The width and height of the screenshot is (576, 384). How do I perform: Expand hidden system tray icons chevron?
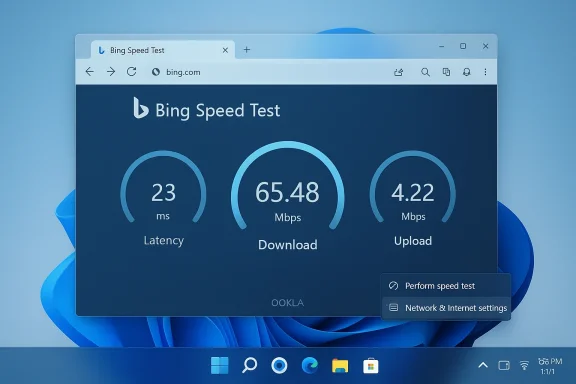[x=483, y=365]
